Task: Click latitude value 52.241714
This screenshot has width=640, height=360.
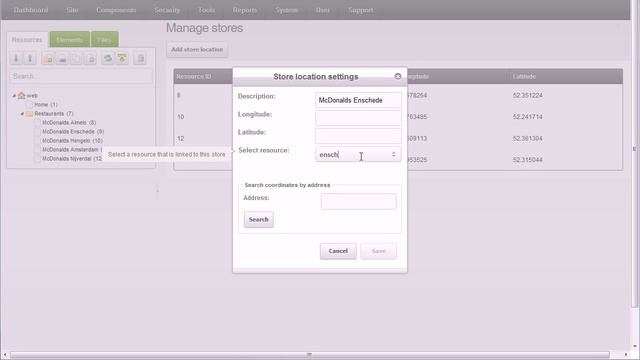Action: pyautogui.click(x=528, y=117)
